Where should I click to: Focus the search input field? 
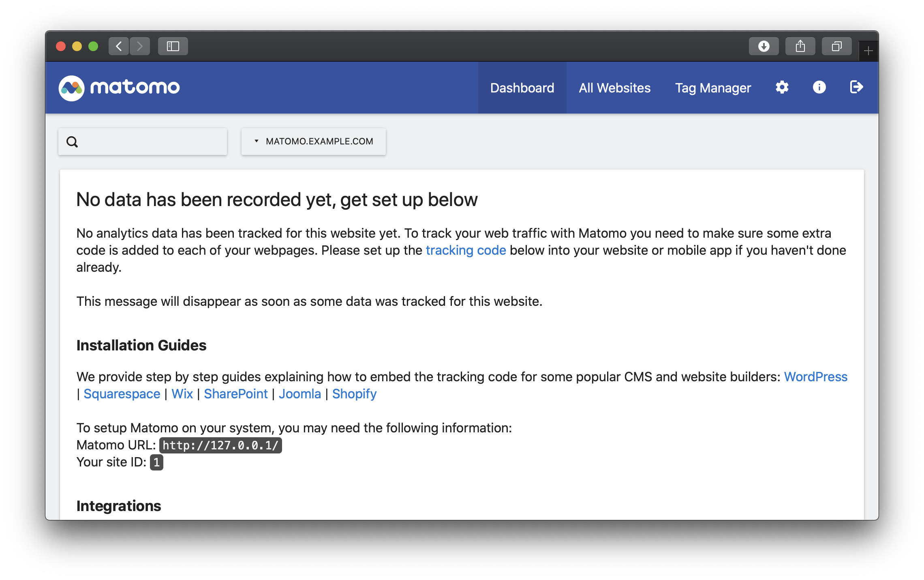pos(152,142)
